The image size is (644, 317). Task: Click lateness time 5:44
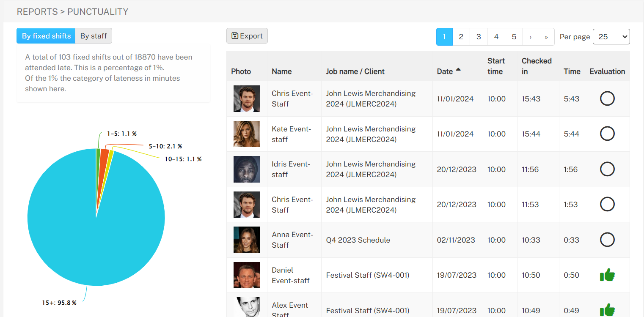[x=571, y=134]
